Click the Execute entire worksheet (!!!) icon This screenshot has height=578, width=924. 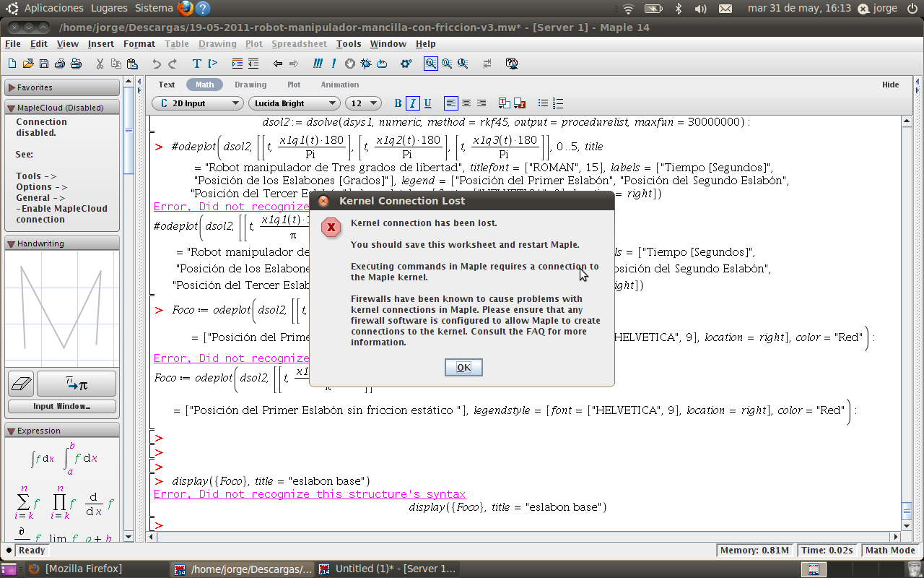click(318, 64)
